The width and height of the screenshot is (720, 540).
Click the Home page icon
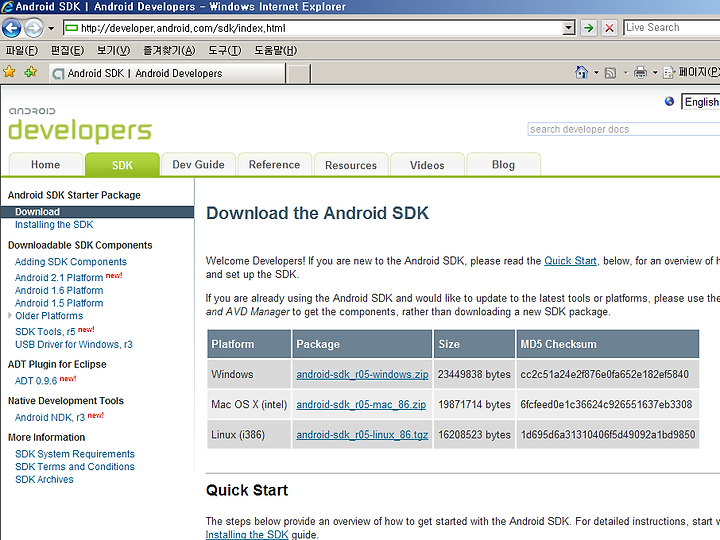coord(581,72)
